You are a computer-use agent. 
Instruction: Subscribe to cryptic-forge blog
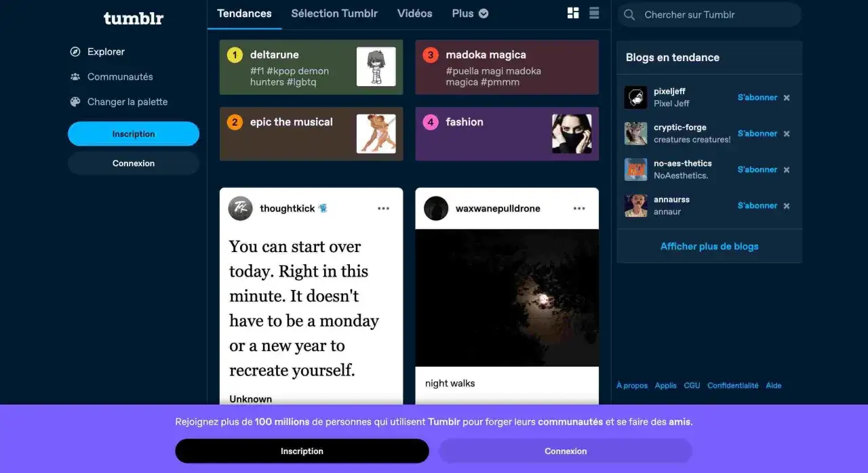(757, 133)
